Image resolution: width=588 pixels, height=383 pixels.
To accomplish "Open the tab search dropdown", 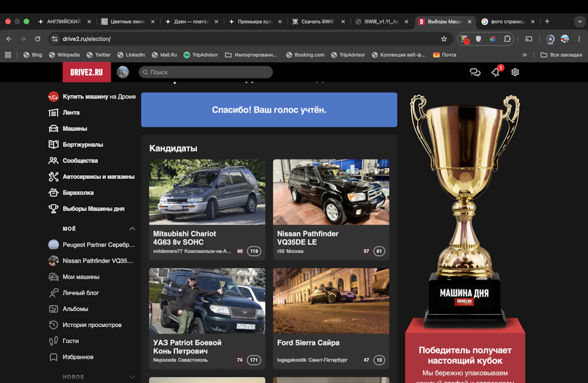I will point(580,21).
